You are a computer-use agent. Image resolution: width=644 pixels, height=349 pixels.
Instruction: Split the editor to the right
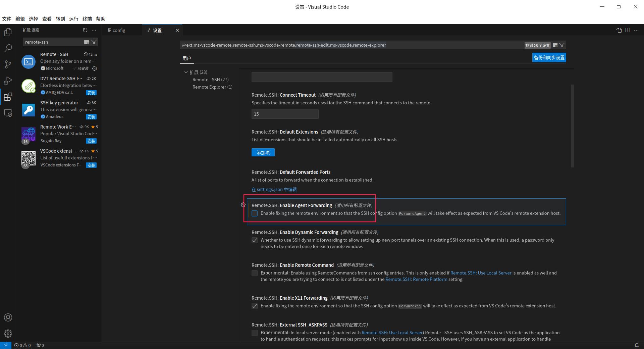pos(628,30)
